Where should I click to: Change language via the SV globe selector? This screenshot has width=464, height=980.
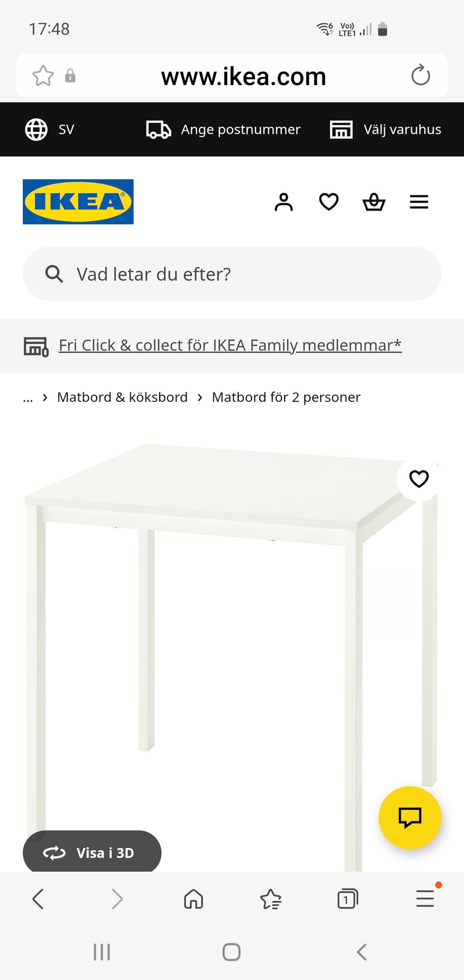point(50,130)
